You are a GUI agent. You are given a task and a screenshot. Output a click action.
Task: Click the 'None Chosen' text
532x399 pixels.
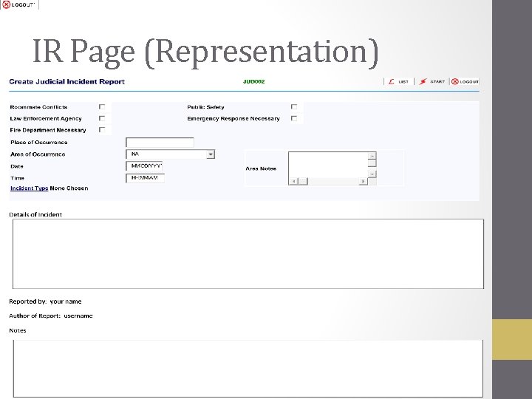(x=69, y=188)
